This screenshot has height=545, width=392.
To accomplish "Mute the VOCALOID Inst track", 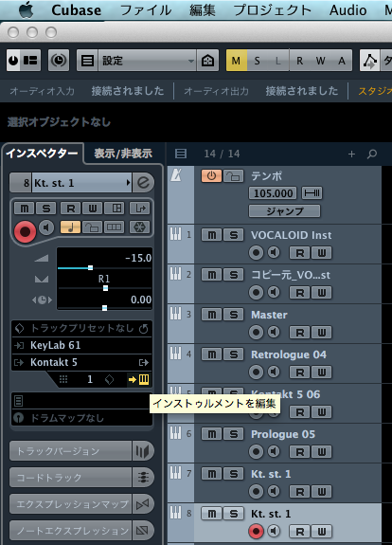I will 211,235.
